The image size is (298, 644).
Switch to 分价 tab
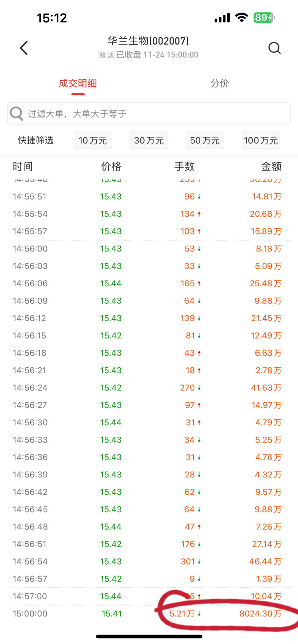point(220,83)
